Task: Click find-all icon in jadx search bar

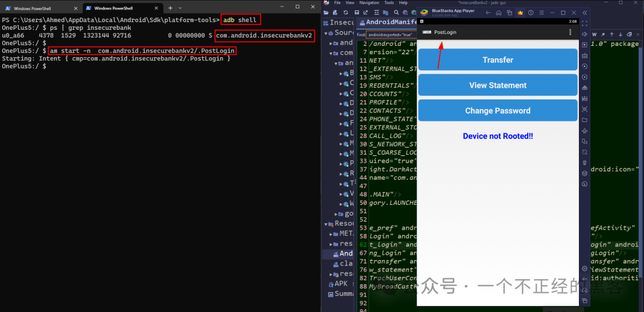Action: [x=629, y=35]
